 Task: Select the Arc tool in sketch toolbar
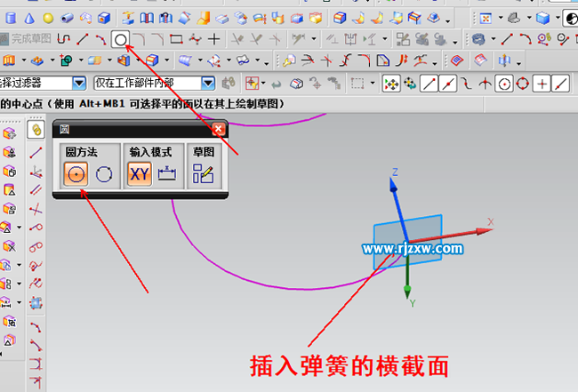[x=101, y=39]
